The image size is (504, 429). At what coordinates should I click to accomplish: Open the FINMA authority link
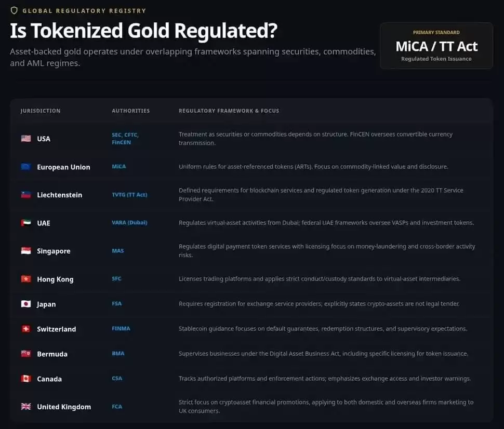[x=121, y=328]
